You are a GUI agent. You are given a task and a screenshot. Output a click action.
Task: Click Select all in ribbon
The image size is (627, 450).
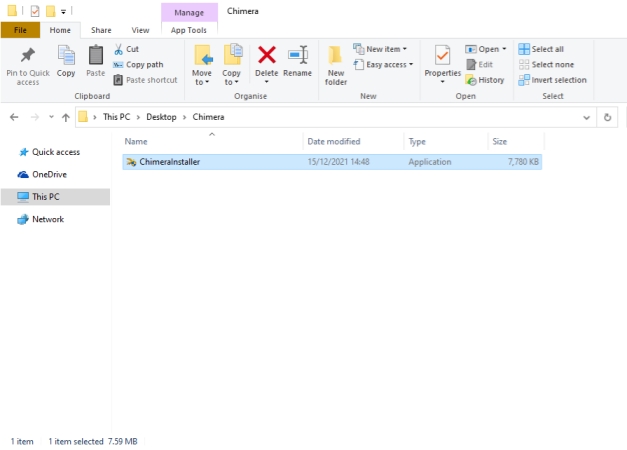tap(541, 49)
